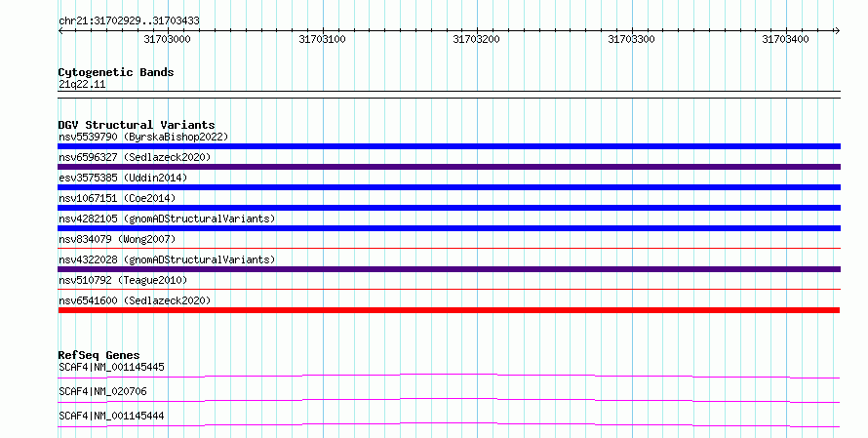Image resolution: width=868 pixels, height=438 pixels.
Task: Click ruler position 31703100
Action: 322,39
